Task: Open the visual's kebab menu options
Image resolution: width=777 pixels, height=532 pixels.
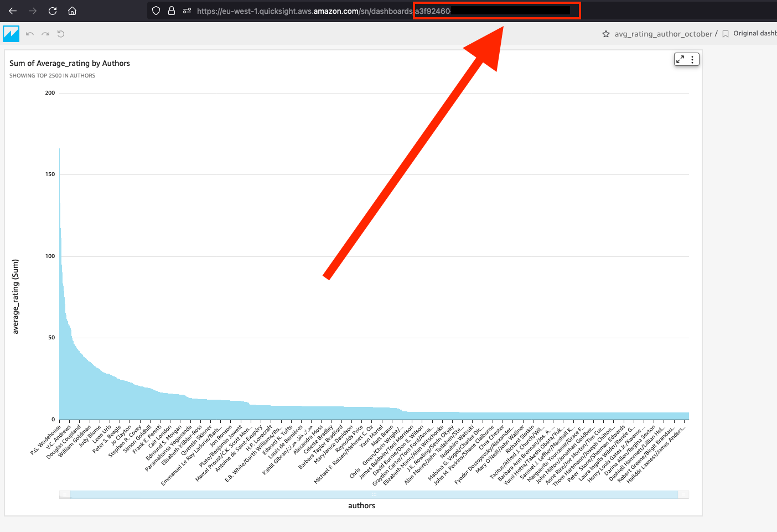Action: click(x=692, y=59)
